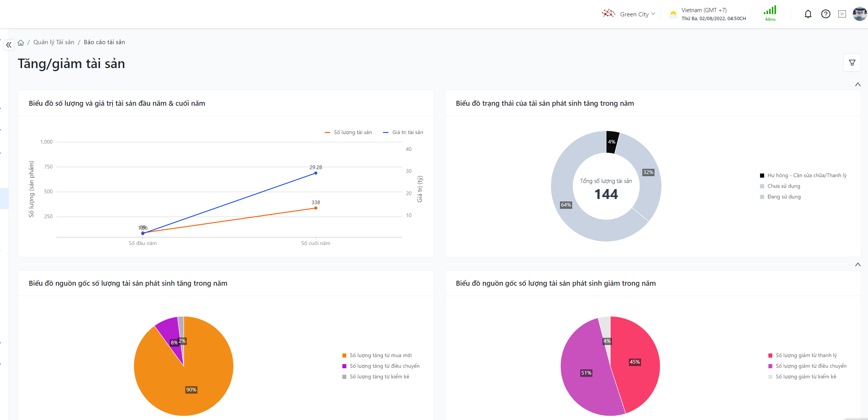Open the filter funnel icon
Screen dimensions: 868x420
click(852, 63)
